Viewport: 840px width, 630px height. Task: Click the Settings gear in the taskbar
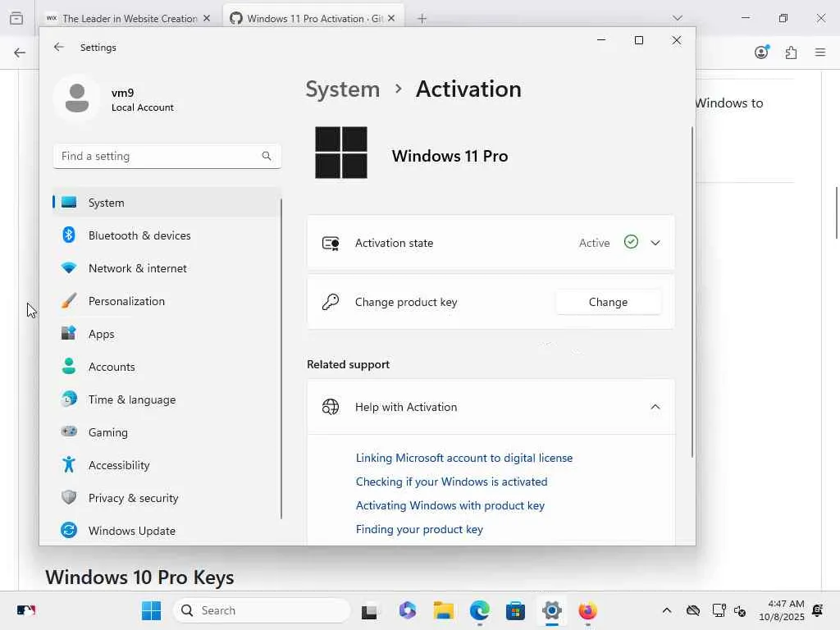(x=552, y=610)
